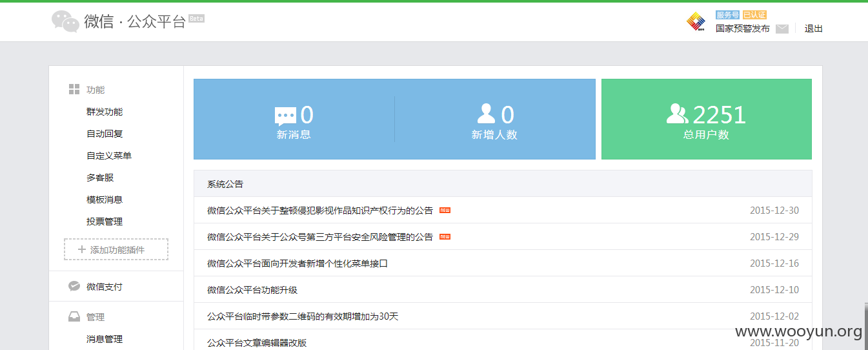Click the 已认证 badge in header
Image resolution: width=868 pixels, height=350 pixels.
[x=754, y=15]
